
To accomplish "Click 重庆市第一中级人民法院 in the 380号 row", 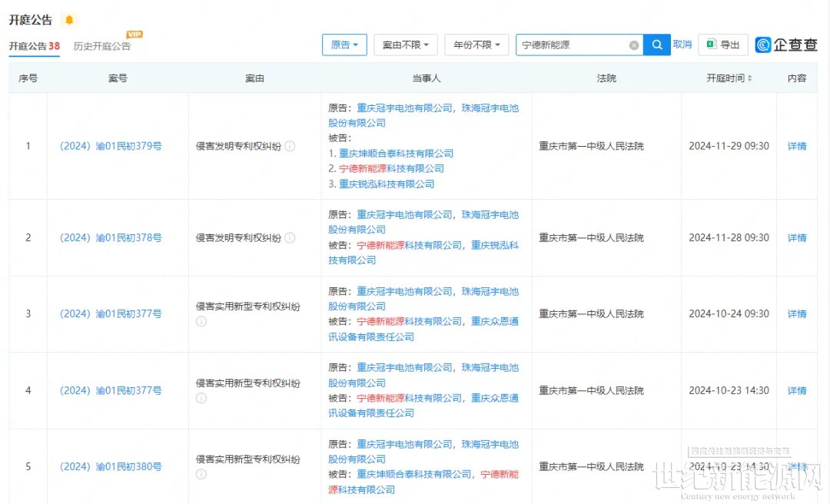I will (591, 467).
